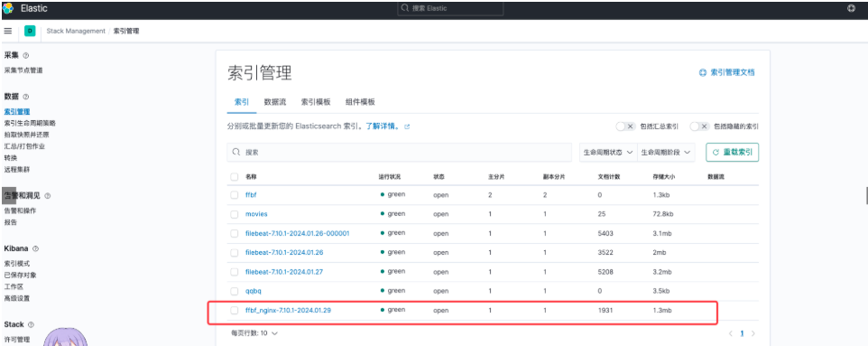This screenshot has width=868, height=346.
Task: Open 索引管理文档 link
Action: point(732,72)
